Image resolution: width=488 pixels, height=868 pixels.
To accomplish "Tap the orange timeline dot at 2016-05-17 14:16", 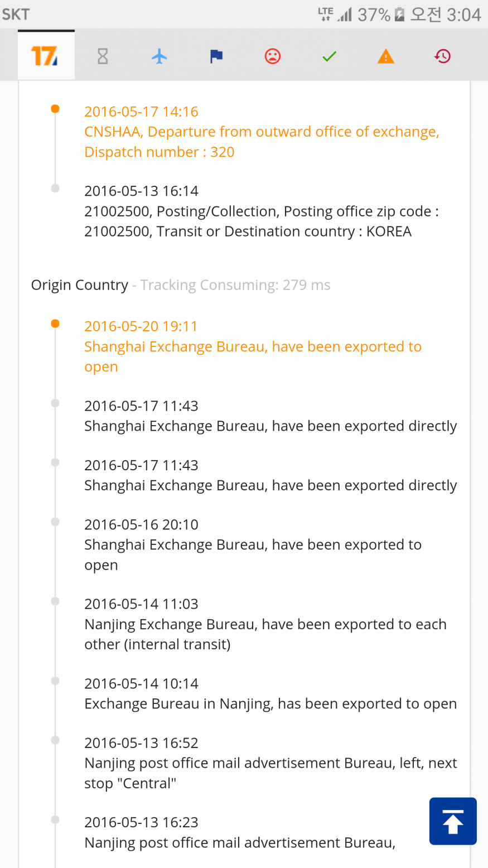I will point(55,109).
